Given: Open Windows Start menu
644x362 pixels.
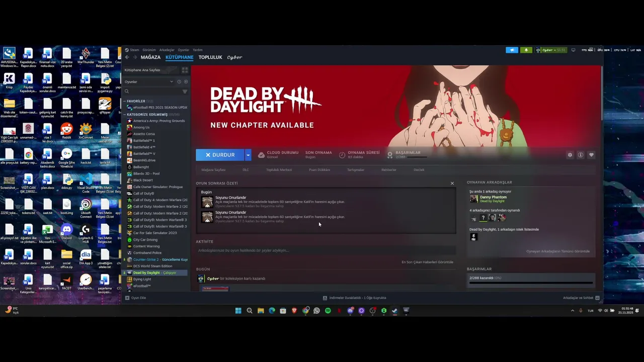Looking at the screenshot, I should pos(238,311).
